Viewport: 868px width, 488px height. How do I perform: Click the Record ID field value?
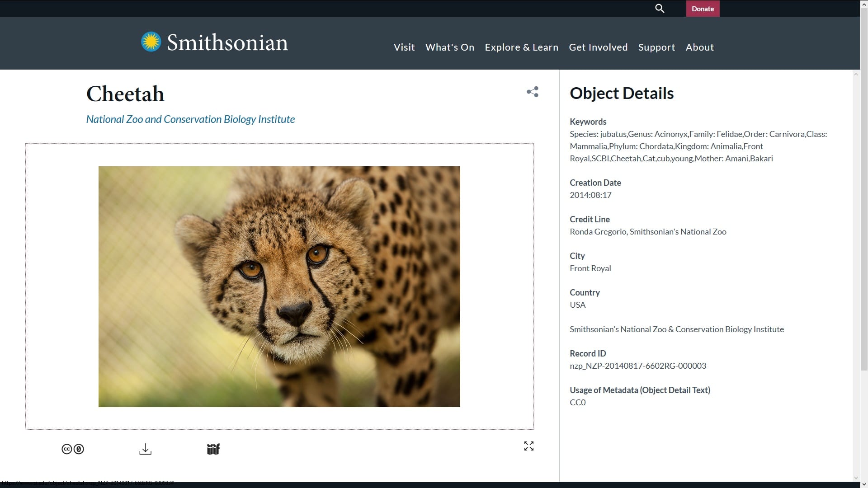tap(638, 365)
